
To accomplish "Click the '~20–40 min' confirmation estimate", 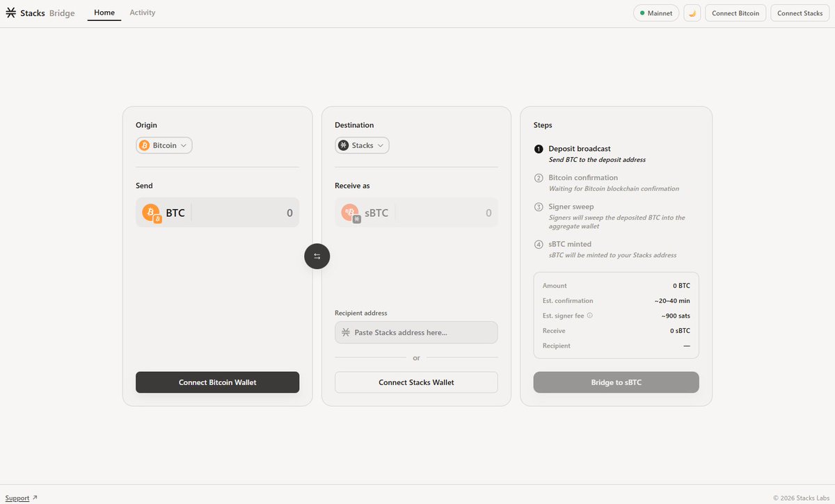I will [x=672, y=301].
